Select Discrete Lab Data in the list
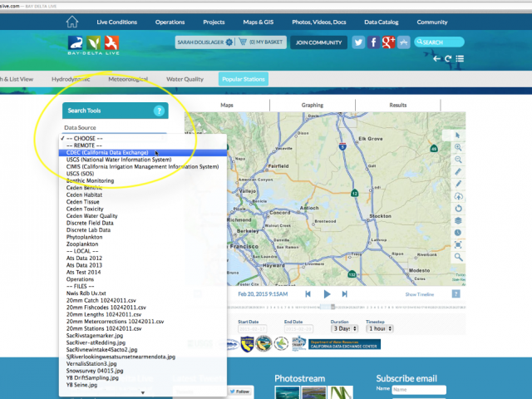Image resolution: width=532 pixels, height=399 pixels. [x=142, y=230]
